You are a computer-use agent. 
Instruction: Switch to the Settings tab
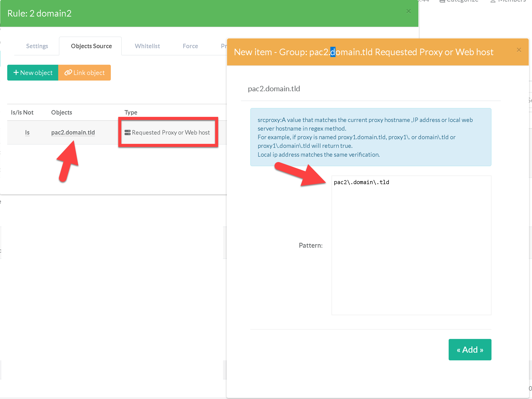tap(37, 46)
